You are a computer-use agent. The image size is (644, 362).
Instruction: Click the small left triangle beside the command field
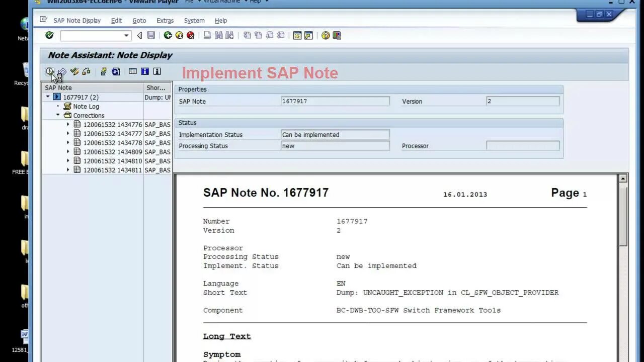139,35
